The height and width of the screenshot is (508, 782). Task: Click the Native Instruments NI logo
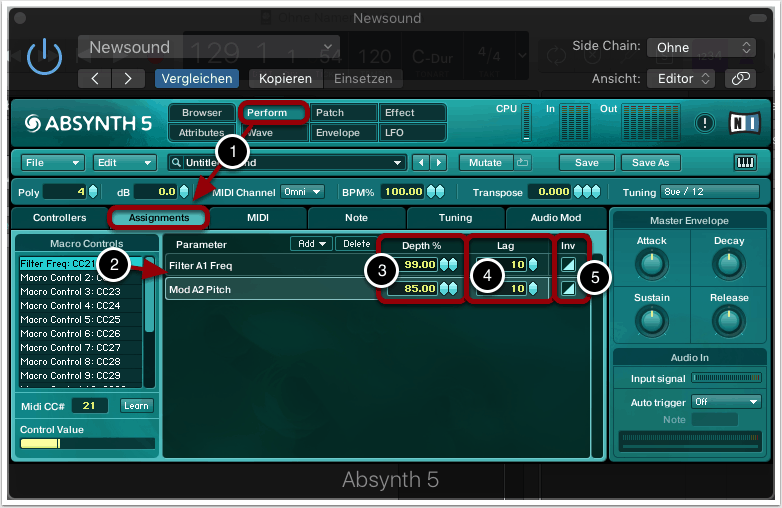pos(745,122)
